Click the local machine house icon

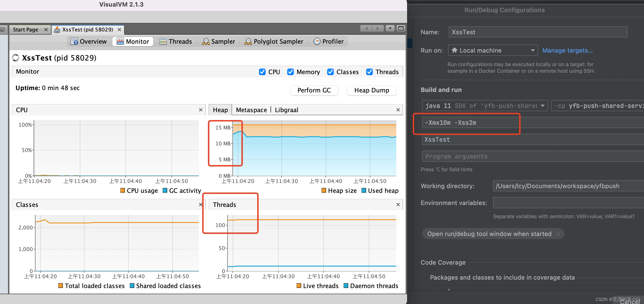tap(455, 50)
